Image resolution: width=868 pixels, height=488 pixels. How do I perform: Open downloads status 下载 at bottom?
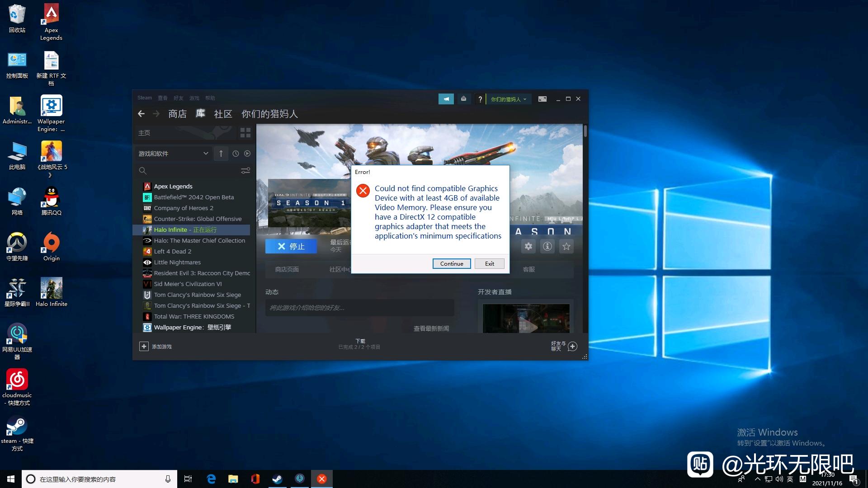point(359,344)
